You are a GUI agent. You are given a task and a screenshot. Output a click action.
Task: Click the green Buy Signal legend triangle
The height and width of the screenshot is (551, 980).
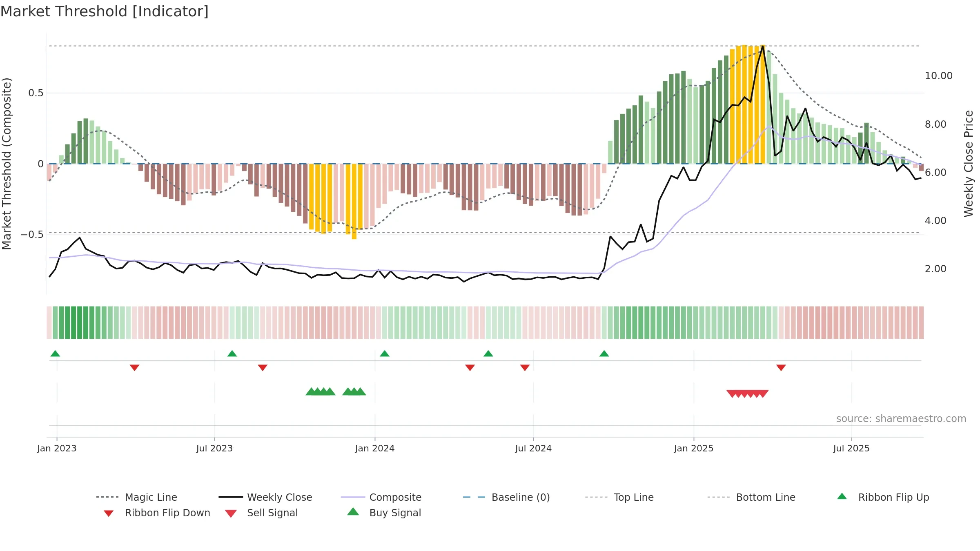point(353,511)
